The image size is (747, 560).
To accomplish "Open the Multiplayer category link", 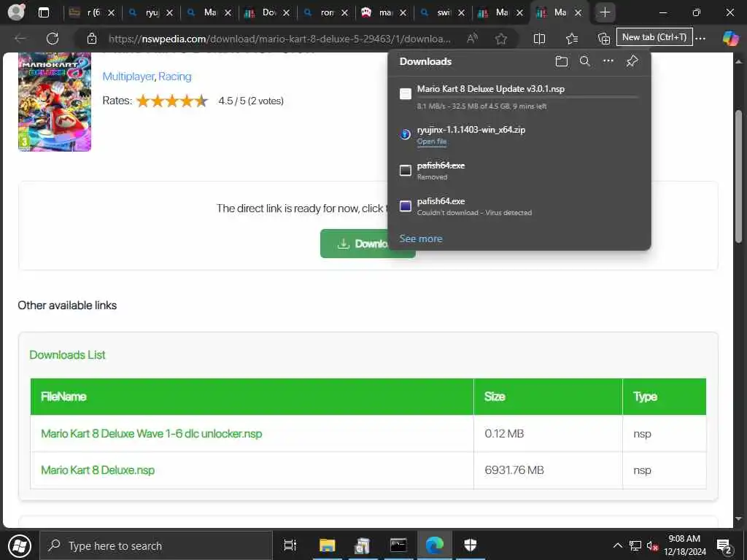I will 128,76.
